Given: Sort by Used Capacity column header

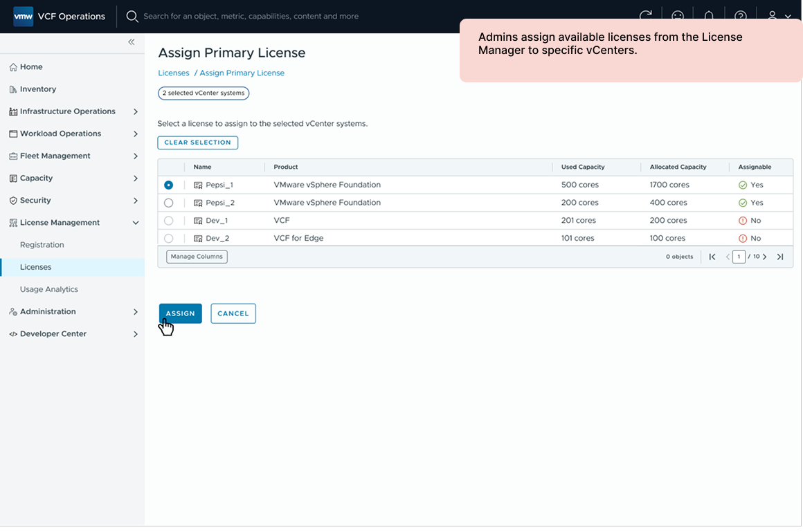Looking at the screenshot, I should [583, 167].
